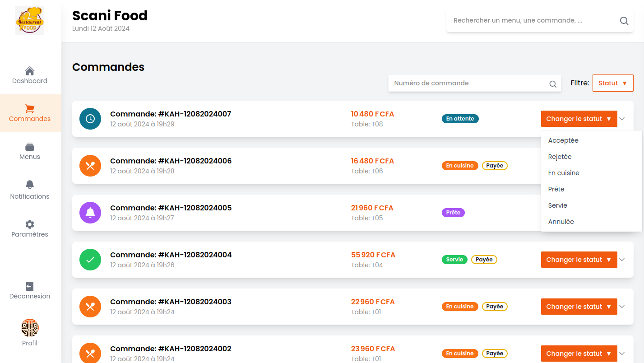Viewport: 644px width, 363px height.
Task: Open Profil QR avatar
Action: point(30,328)
